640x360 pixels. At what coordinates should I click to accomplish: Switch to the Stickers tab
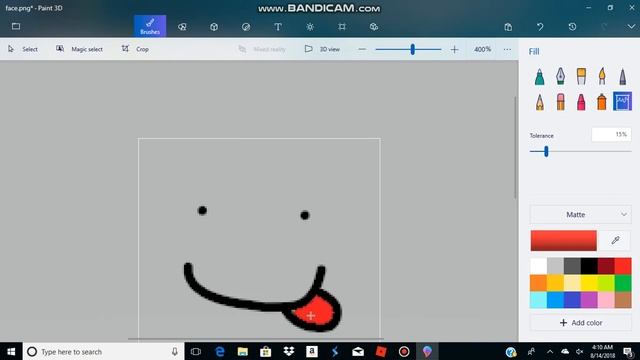pyautogui.click(x=246, y=27)
